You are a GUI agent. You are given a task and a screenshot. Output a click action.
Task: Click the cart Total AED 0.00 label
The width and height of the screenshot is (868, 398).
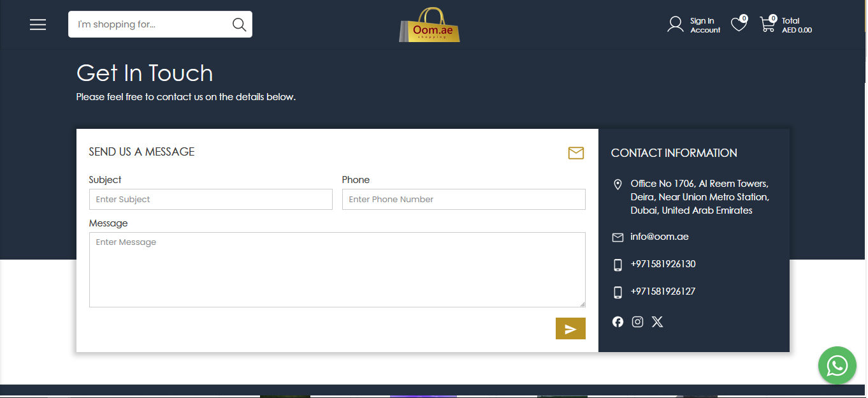pos(797,26)
